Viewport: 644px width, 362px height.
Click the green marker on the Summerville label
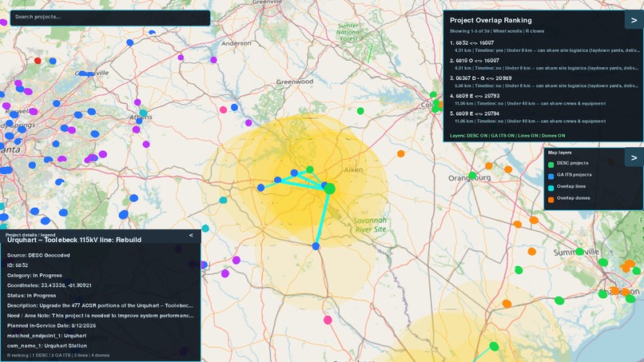point(579,252)
